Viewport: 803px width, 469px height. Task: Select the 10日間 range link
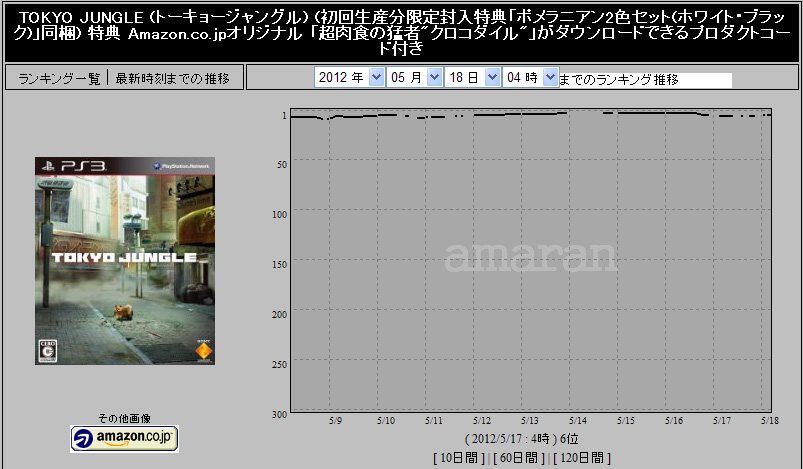pos(459,458)
